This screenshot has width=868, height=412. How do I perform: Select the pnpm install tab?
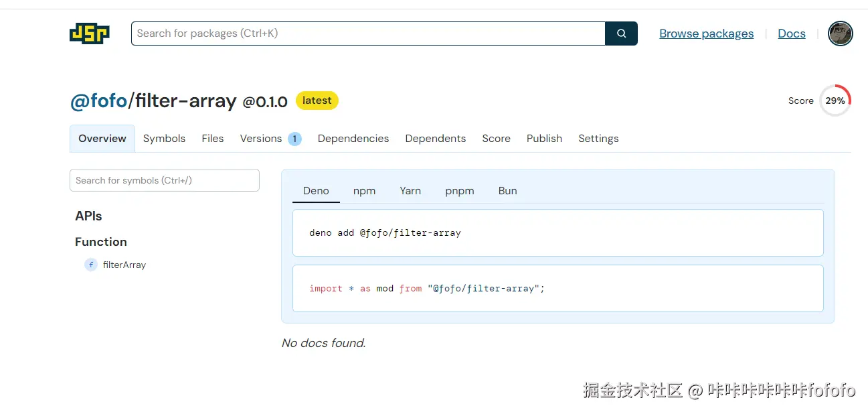pyautogui.click(x=460, y=191)
